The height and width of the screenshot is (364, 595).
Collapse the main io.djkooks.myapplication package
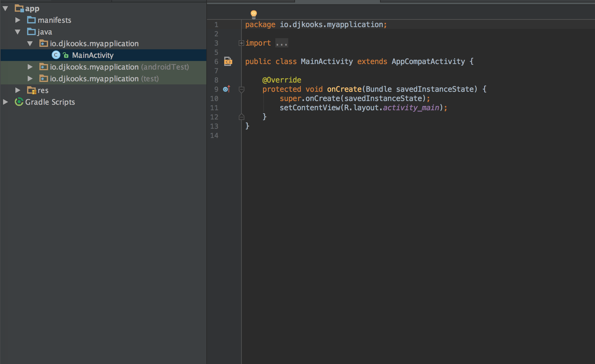[30, 44]
